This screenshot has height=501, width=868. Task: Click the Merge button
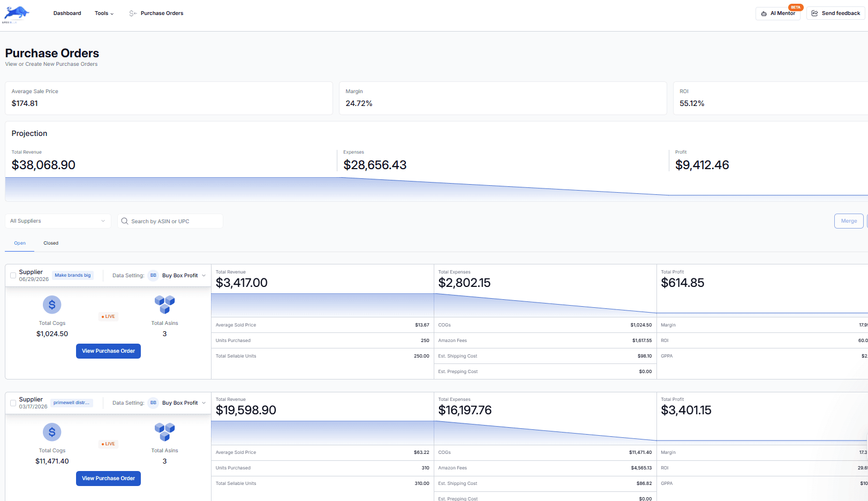click(x=849, y=221)
